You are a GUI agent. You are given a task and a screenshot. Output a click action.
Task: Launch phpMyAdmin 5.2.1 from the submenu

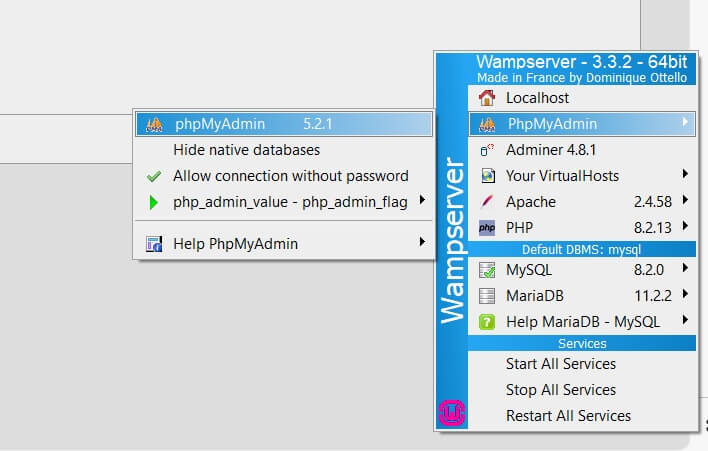coord(284,124)
